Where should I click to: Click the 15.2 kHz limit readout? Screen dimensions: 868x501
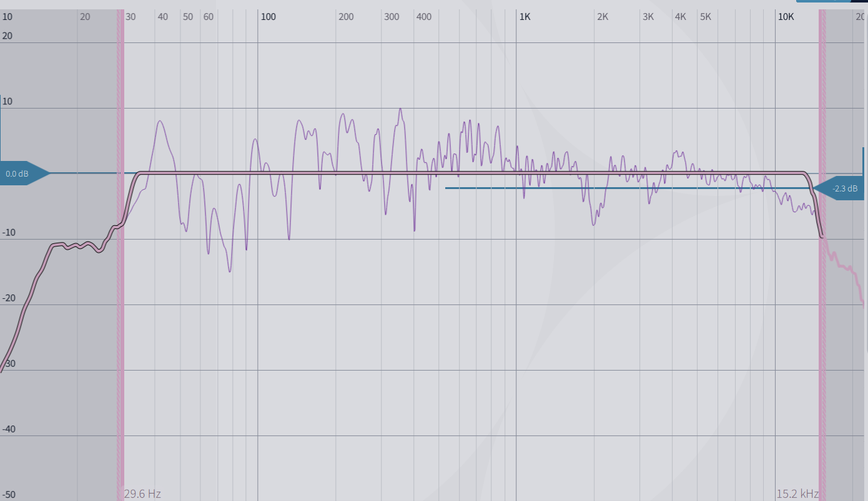pos(797,494)
